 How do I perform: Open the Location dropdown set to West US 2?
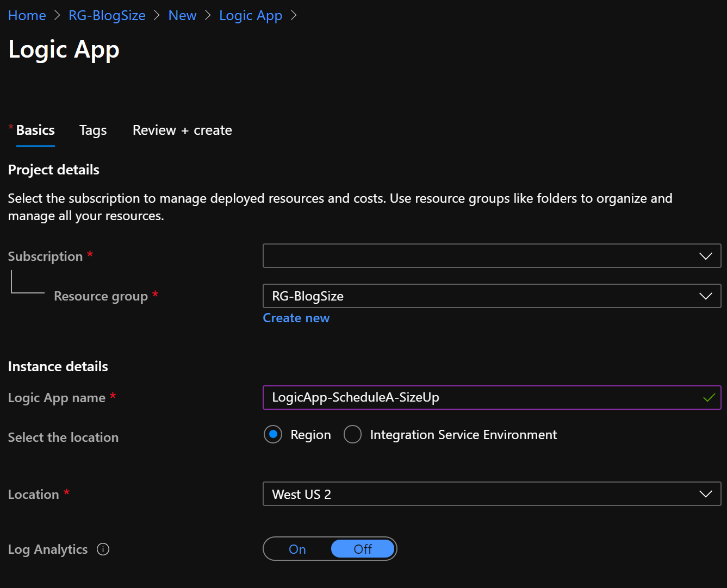[x=492, y=494]
